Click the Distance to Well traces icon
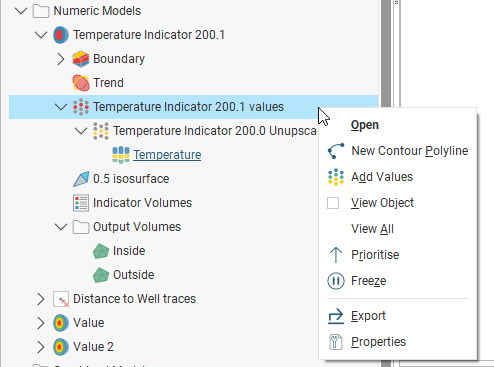Screen dimensions: 494x367 (x=61, y=299)
